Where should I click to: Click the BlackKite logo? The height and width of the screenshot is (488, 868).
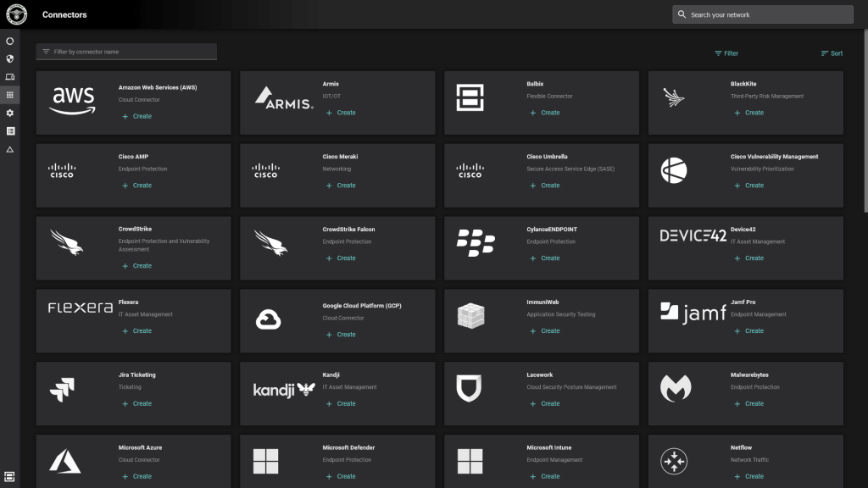674,97
